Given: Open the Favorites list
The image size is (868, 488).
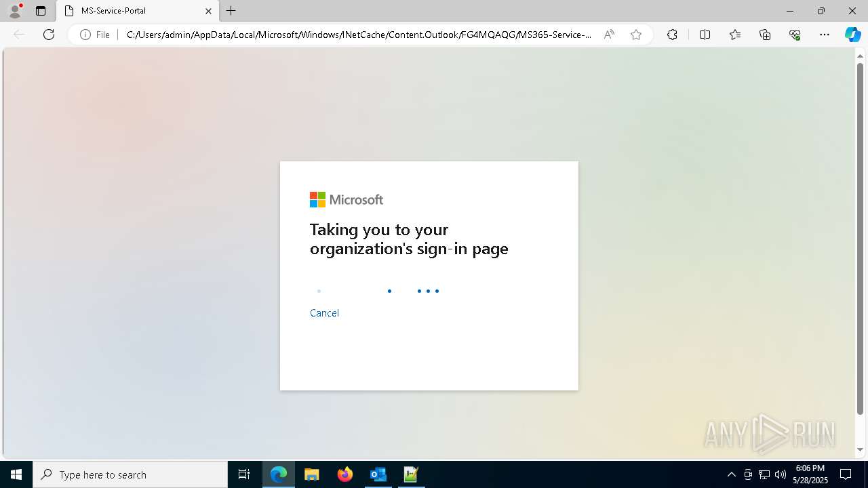Looking at the screenshot, I should click(x=735, y=35).
